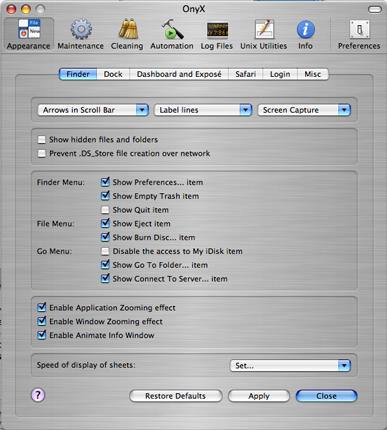
Task: Click the Finder Menu: label
Action: coord(61,182)
